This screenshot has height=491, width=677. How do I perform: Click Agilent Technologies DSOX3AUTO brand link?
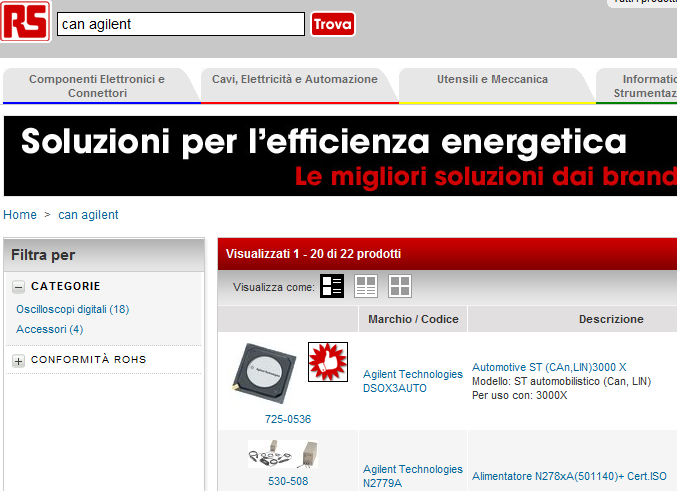(413, 381)
